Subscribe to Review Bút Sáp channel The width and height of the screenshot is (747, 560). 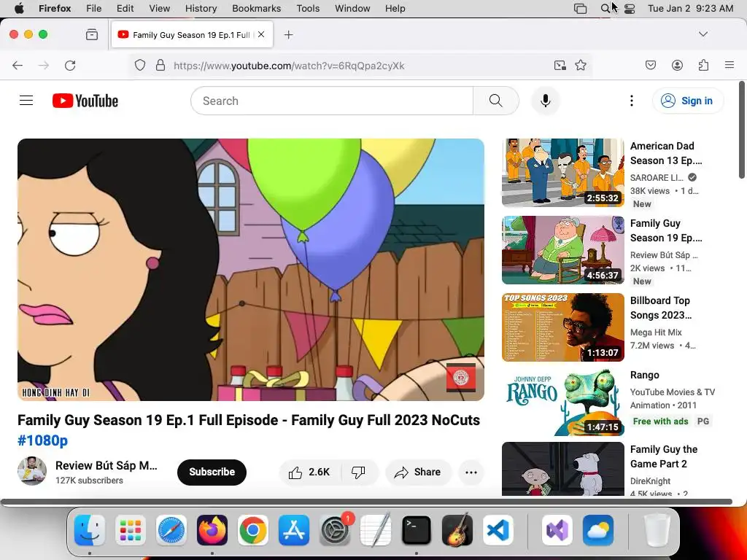point(212,472)
